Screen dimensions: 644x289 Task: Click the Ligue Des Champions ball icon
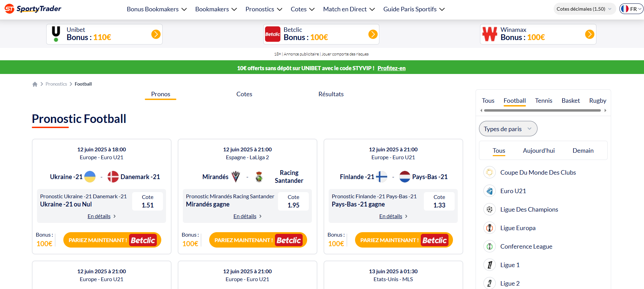tap(490, 209)
